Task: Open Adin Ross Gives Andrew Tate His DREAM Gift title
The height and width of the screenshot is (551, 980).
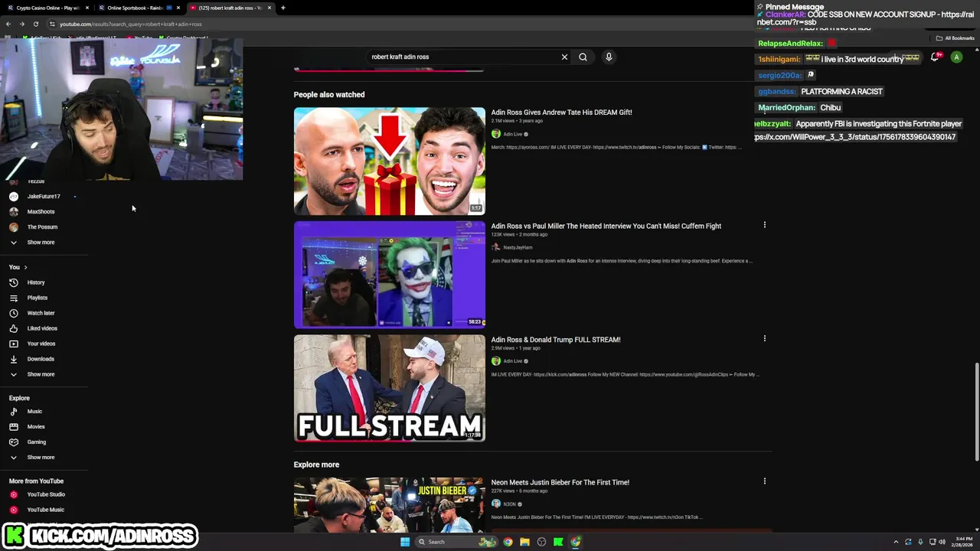Action: tap(561, 112)
